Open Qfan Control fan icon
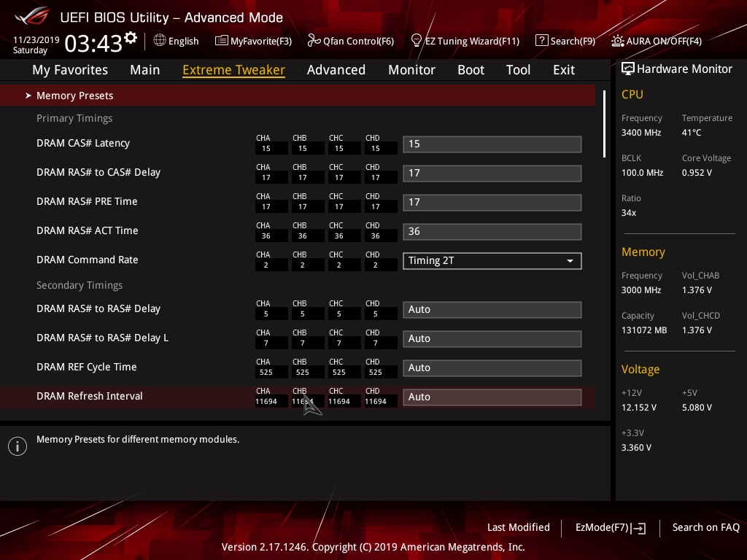Image resolution: width=747 pixels, height=560 pixels. 314,41
